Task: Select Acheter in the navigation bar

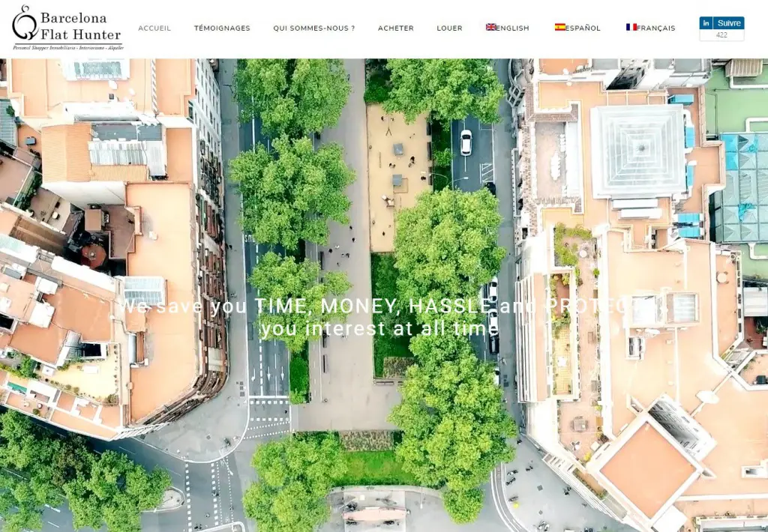Action: click(395, 28)
